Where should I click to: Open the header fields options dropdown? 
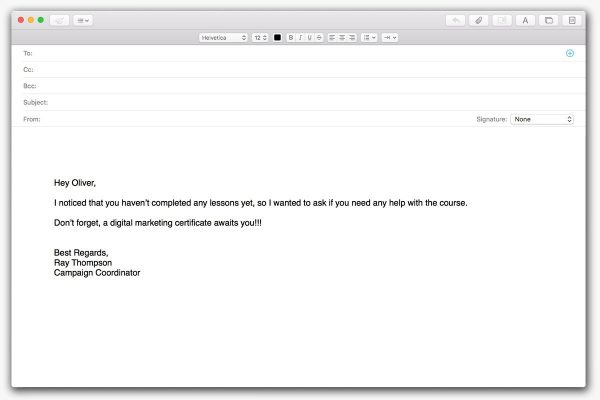click(83, 20)
